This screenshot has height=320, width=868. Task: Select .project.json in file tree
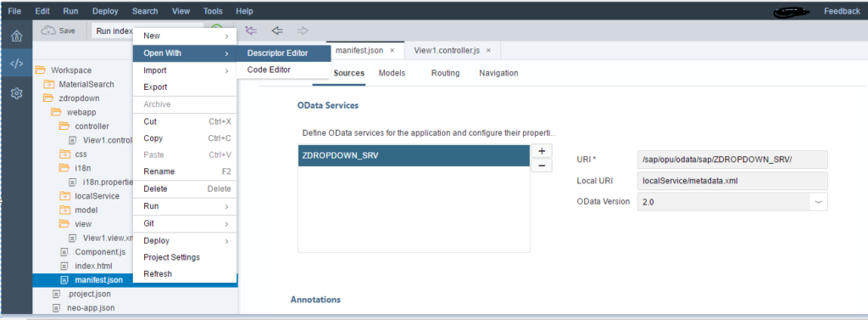[x=88, y=294]
